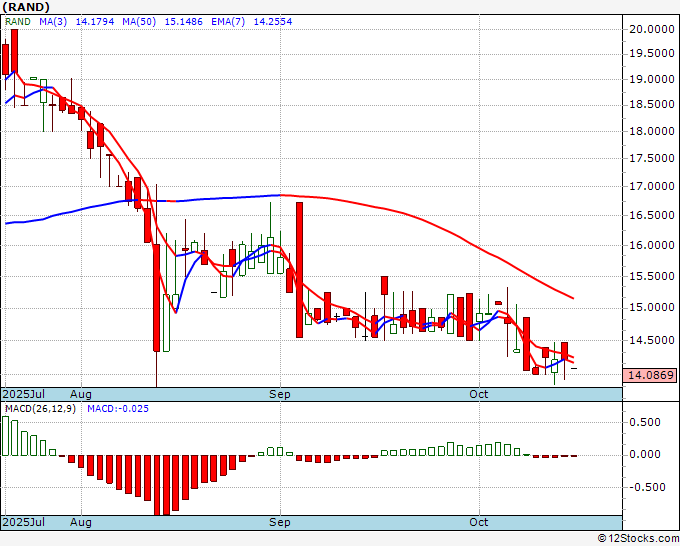Viewport: 680px width, 546px height.
Task: Click the 0.000 MACD axis label
Action: 646,454
